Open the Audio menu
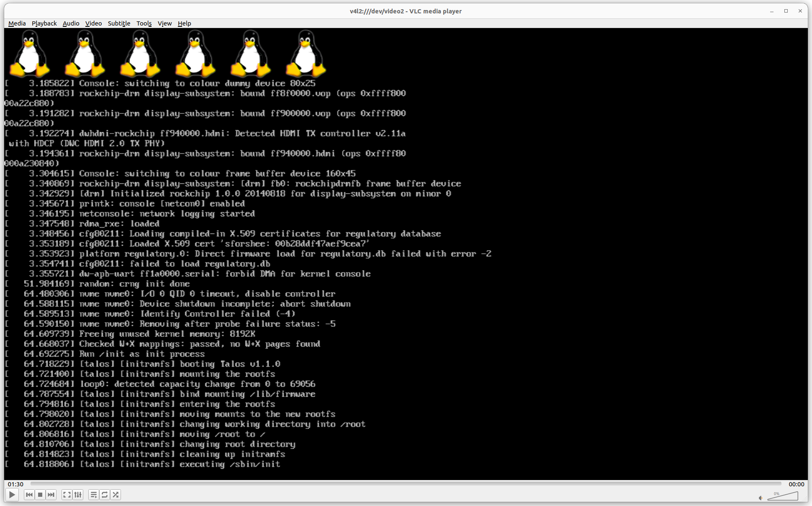Screen dimensions: 812x506 71,23
